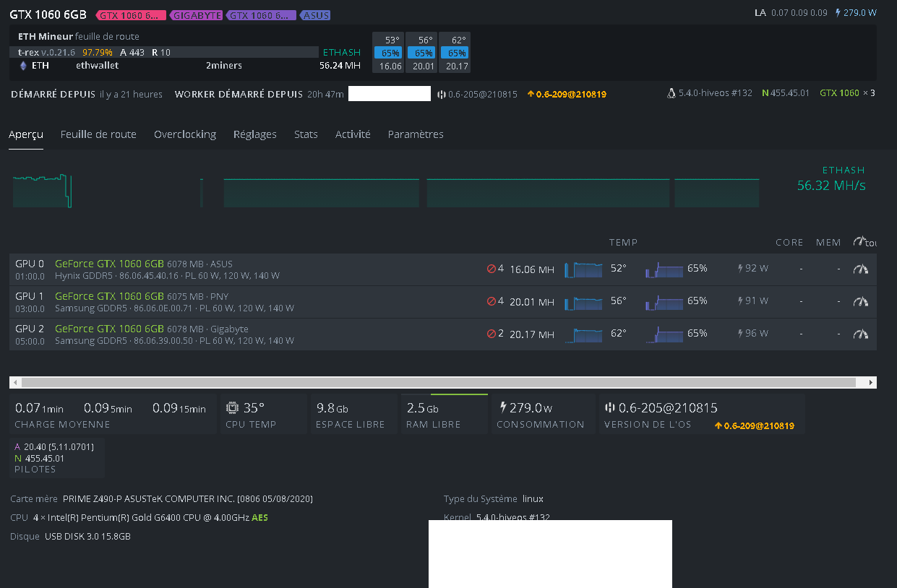Open tuning gauge icon for GPU 2
Viewport: 897px width, 588px height.
860,334
